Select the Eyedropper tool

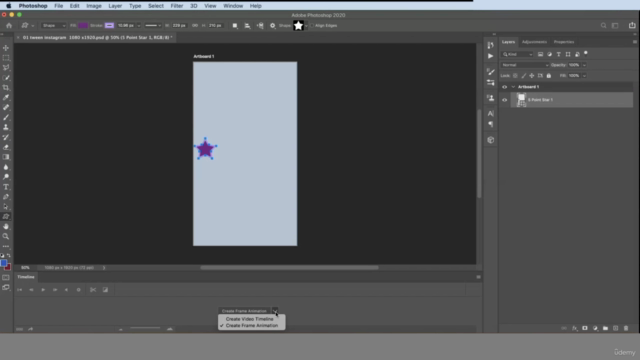(6, 97)
